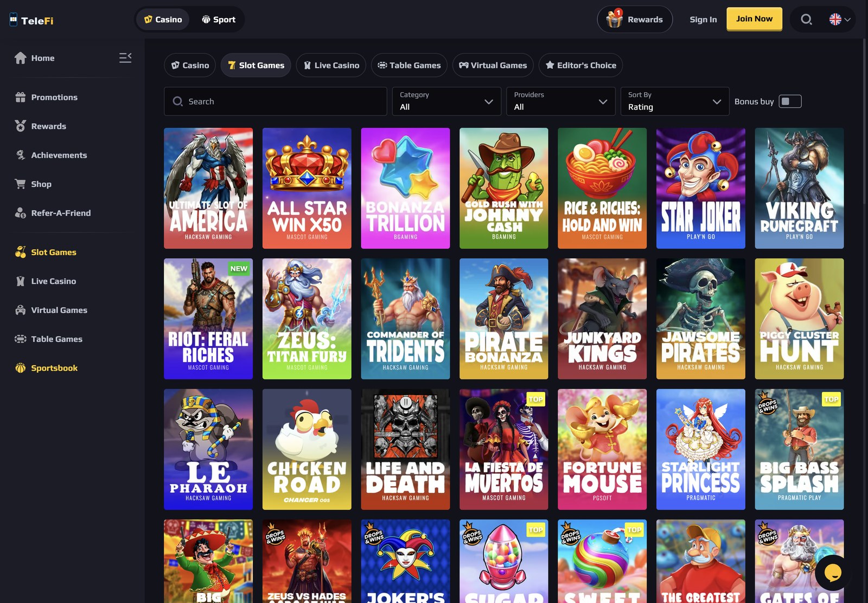This screenshot has width=868, height=603.
Task: Open Fortune Mouse game
Action: click(x=602, y=449)
